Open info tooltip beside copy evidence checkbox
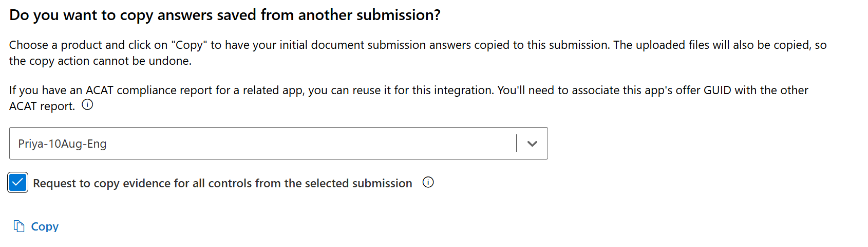The width and height of the screenshot is (868, 247). coord(428,183)
